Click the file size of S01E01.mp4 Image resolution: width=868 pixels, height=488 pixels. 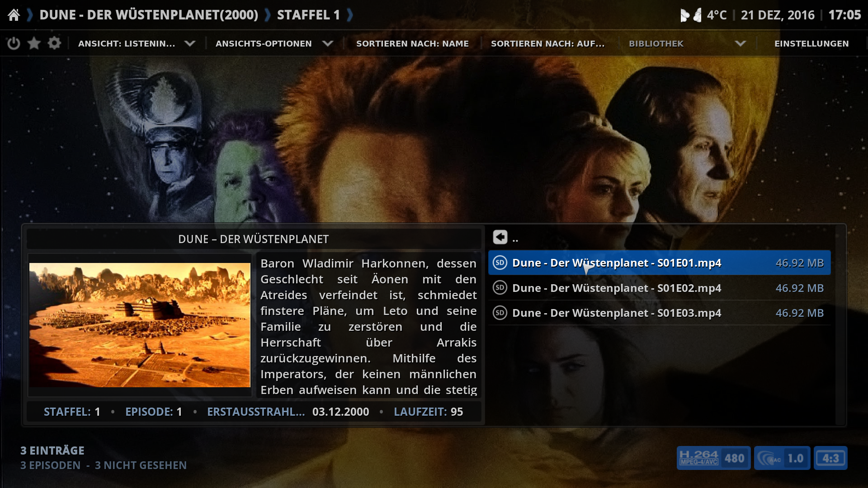[x=800, y=263]
